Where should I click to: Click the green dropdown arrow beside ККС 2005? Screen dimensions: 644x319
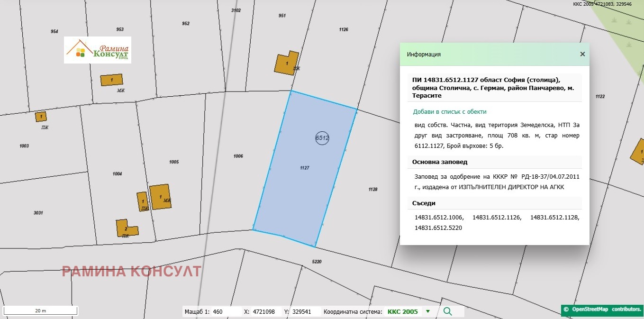(428, 311)
